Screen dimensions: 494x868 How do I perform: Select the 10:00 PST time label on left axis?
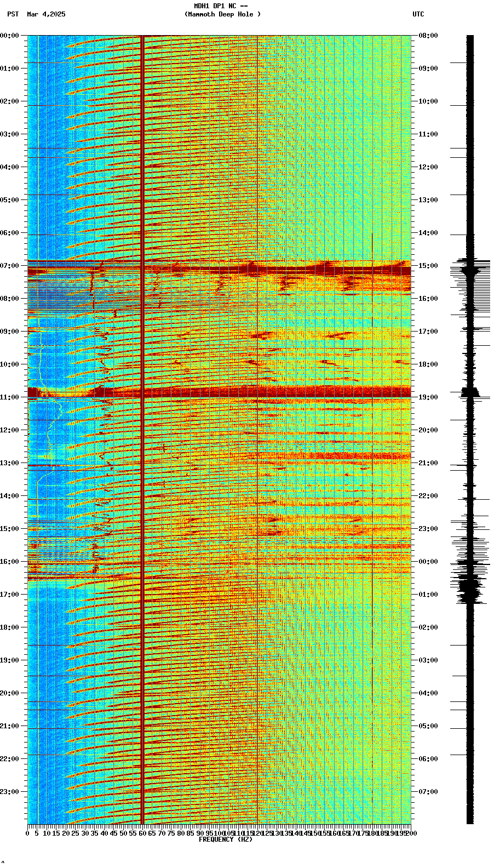[9, 364]
